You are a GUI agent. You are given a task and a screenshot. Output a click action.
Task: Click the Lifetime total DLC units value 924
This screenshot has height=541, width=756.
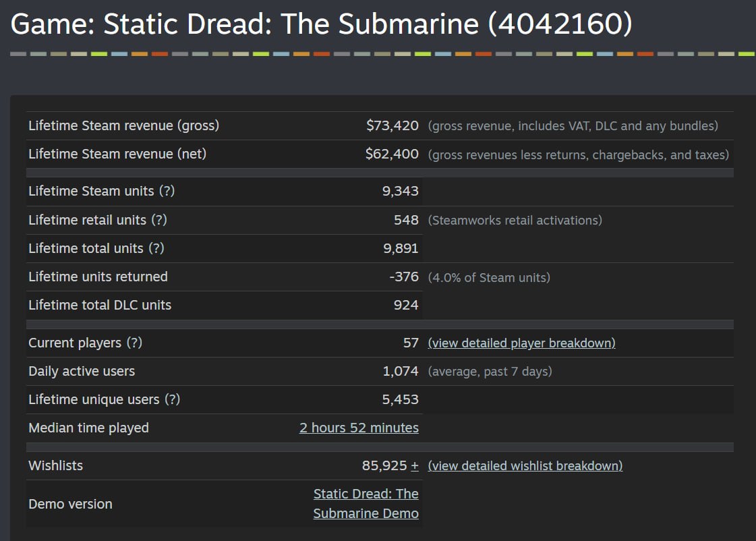tap(406, 305)
